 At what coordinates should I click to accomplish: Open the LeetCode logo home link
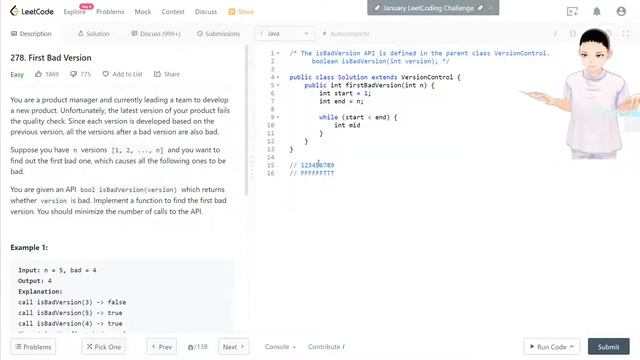coord(32,11)
